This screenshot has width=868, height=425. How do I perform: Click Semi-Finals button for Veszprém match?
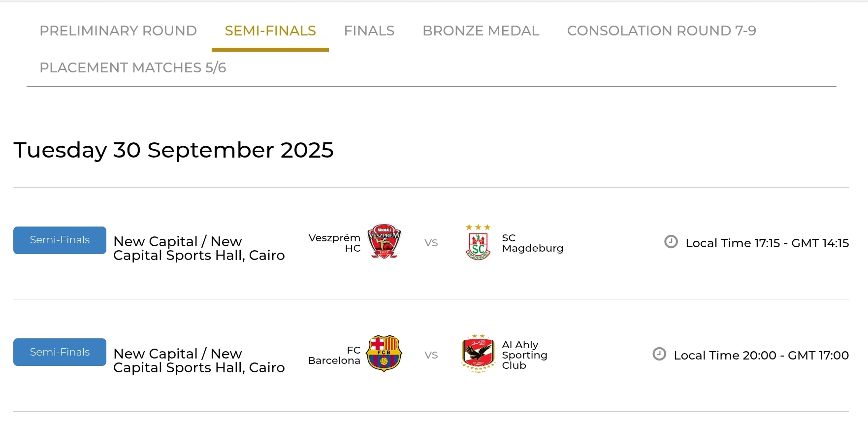coord(60,240)
